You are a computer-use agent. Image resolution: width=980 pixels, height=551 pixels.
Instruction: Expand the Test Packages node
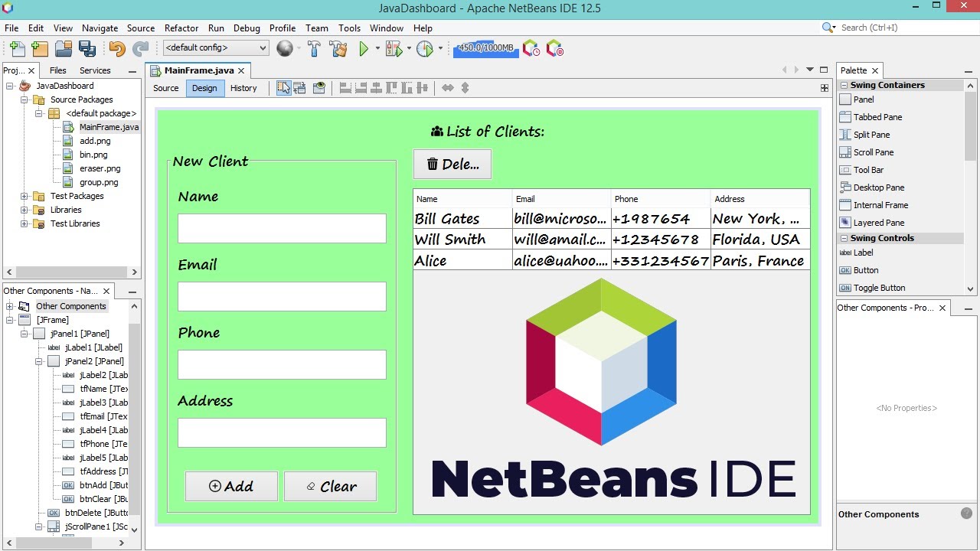[x=24, y=196]
